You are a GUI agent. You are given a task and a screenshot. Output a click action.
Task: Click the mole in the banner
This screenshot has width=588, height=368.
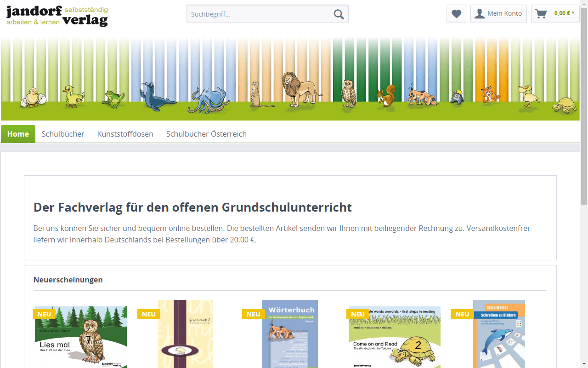coord(456,97)
